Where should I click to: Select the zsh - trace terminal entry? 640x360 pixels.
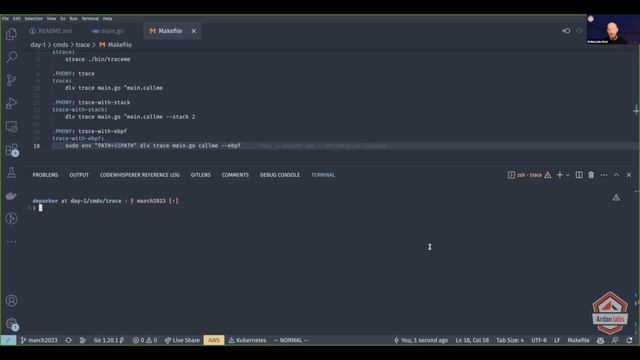[x=529, y=175]
